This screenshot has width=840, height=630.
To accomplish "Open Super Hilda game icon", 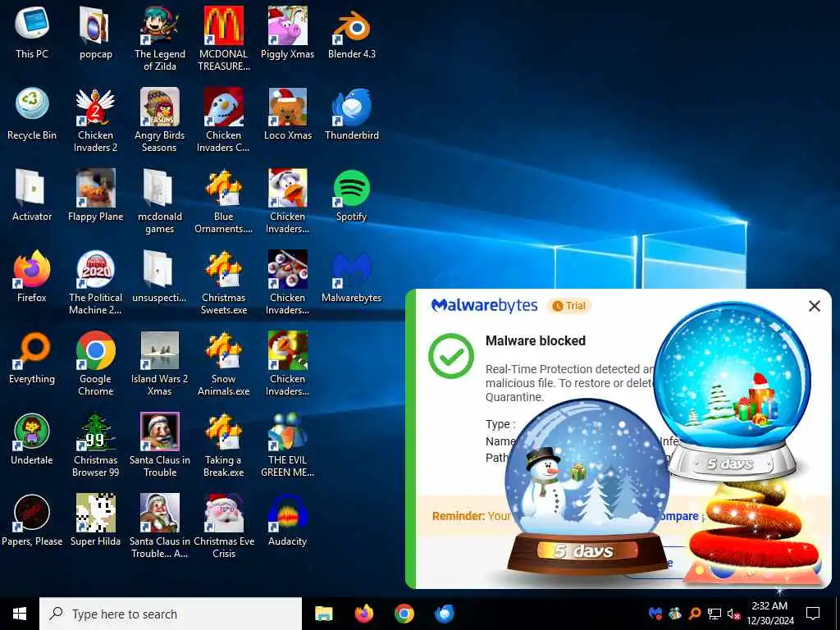I will 95,520.
